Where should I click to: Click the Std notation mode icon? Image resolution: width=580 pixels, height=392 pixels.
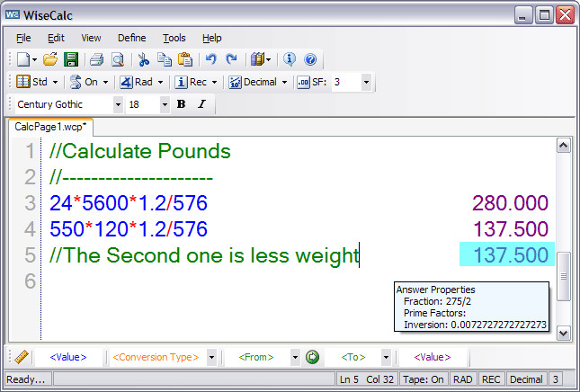[23, 82]
